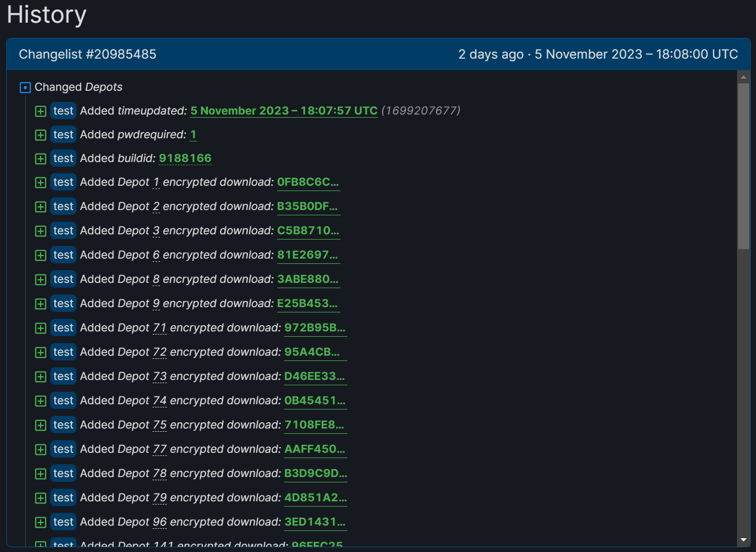The width and height of the screenshot is (756, 552).
Task: Click test branch tag on Depot 1 row
Action: tap(63, 182)
